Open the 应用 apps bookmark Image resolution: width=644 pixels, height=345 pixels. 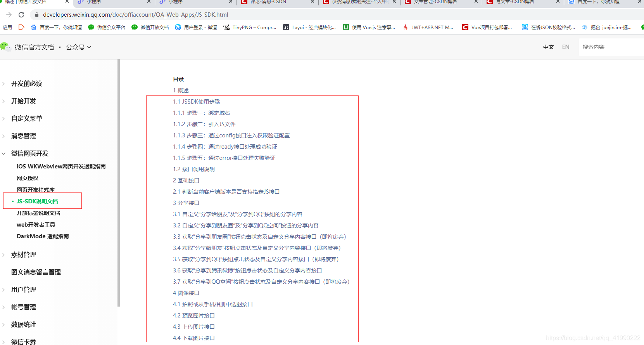click(x=7, y=28)
